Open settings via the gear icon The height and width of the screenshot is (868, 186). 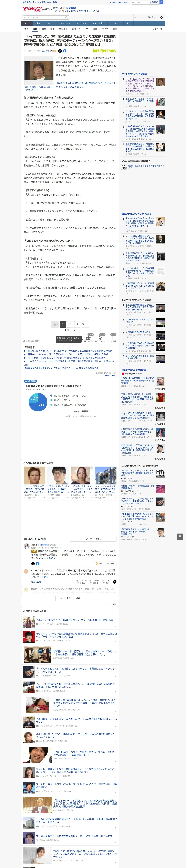pyautogui.click(x=161, y=18)
